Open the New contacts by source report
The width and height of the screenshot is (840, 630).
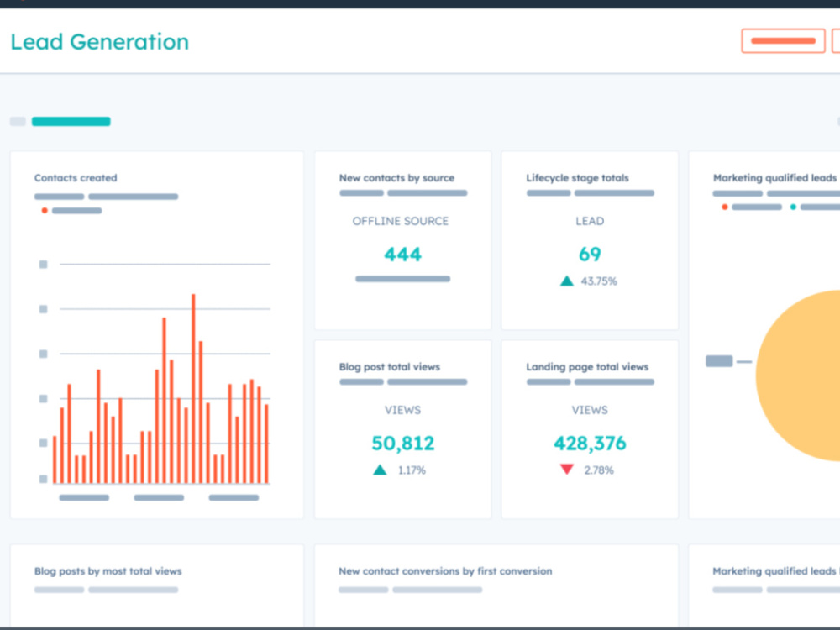396,178
